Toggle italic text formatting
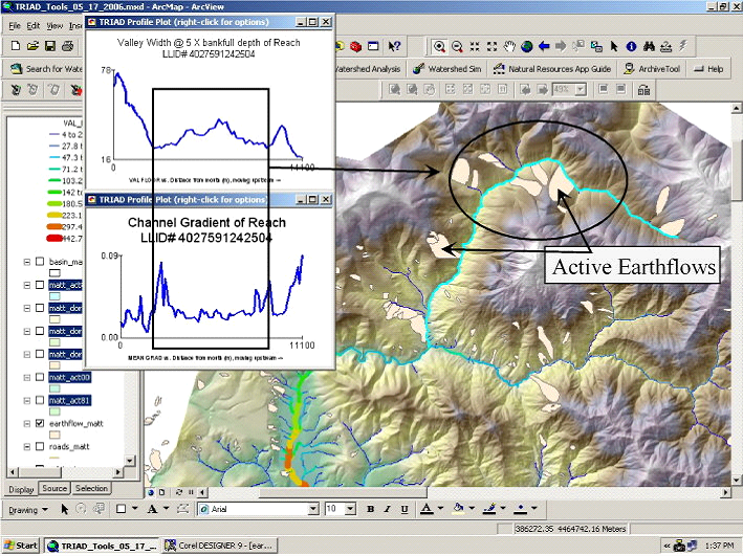Screen dimensions: 743x556 coord(387,509)
